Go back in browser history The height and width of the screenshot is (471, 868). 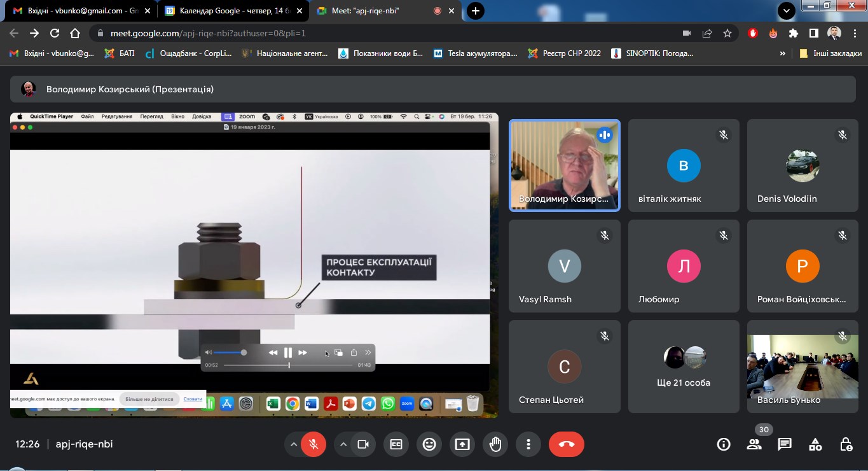[x=14, y=33]
